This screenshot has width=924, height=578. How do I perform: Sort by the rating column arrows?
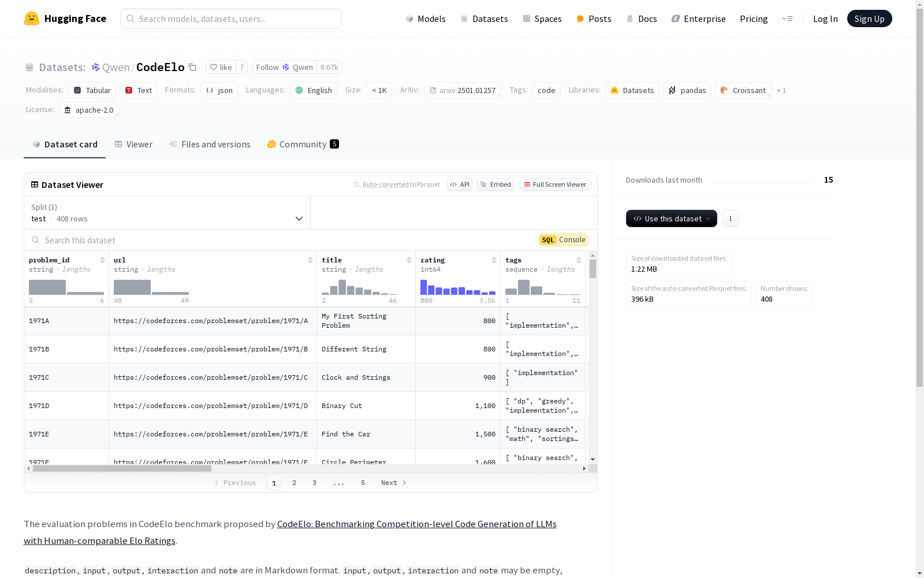pos(494,260)
